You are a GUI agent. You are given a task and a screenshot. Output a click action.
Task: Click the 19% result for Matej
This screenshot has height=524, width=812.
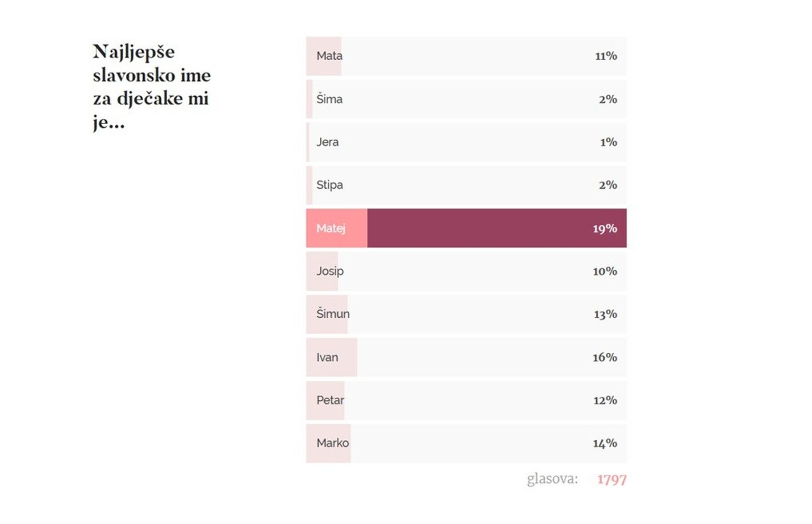pyautogui.click(x=605, y=228)
